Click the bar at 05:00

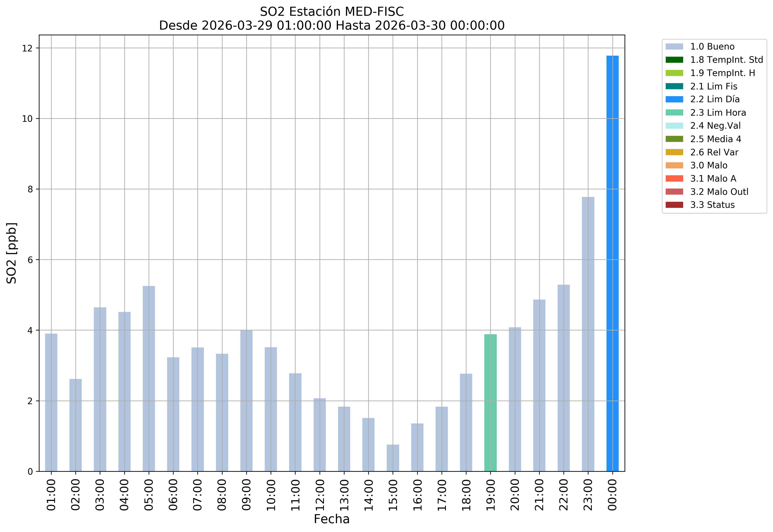coord(149,378)
